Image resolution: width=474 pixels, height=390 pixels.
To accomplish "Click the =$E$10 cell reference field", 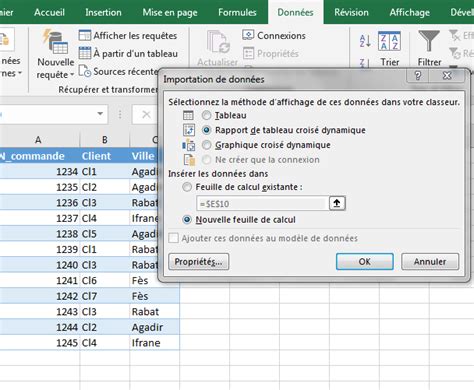I will point(262,203).
